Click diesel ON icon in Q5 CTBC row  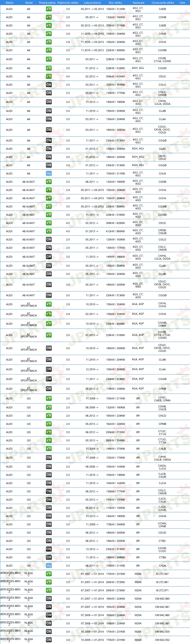(49, 541)
